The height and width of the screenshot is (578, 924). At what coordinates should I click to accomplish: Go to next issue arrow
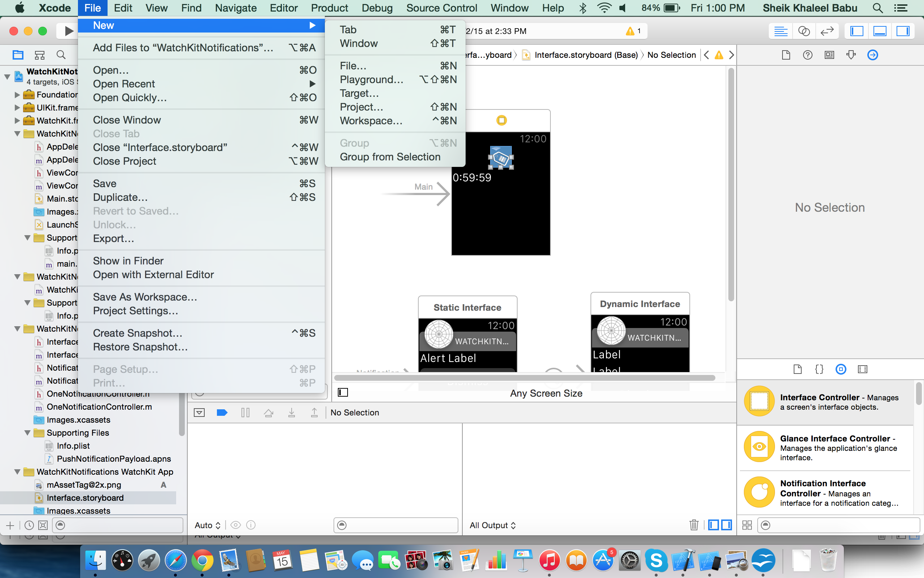(731, 55)
